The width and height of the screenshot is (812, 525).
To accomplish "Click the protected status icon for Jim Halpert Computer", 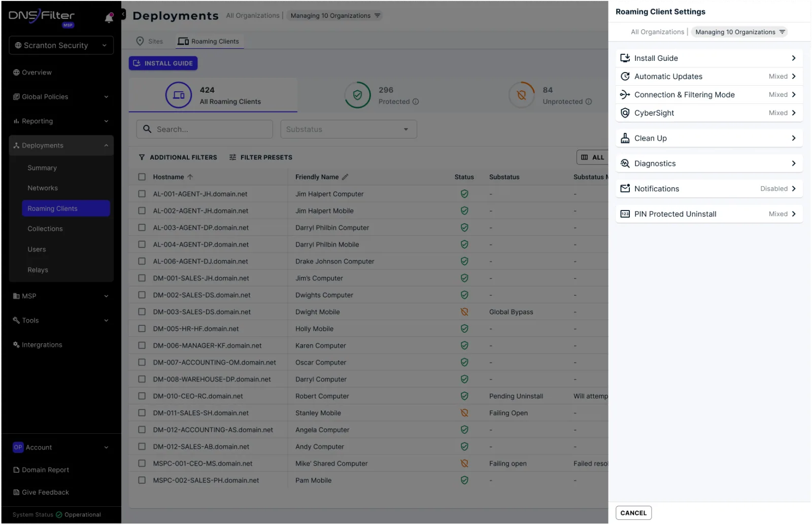I will (464, 194).
